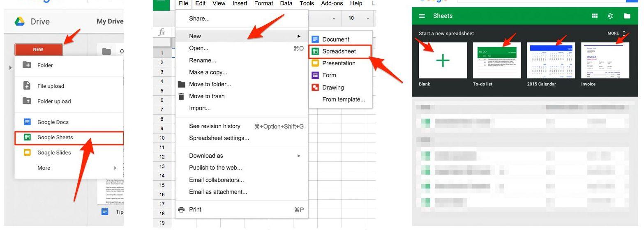Open the Edit menu
Screen dimensions: 644x230
point(201,3)
